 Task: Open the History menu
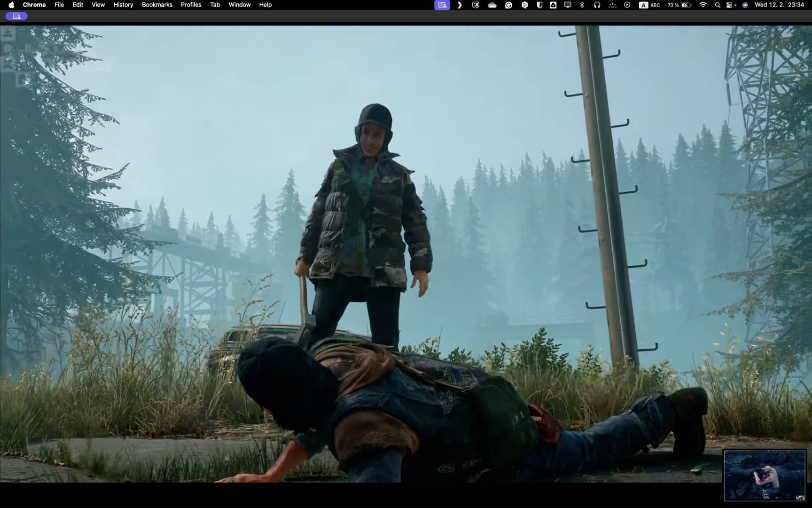pyautogui.click(x=124, y=5)
